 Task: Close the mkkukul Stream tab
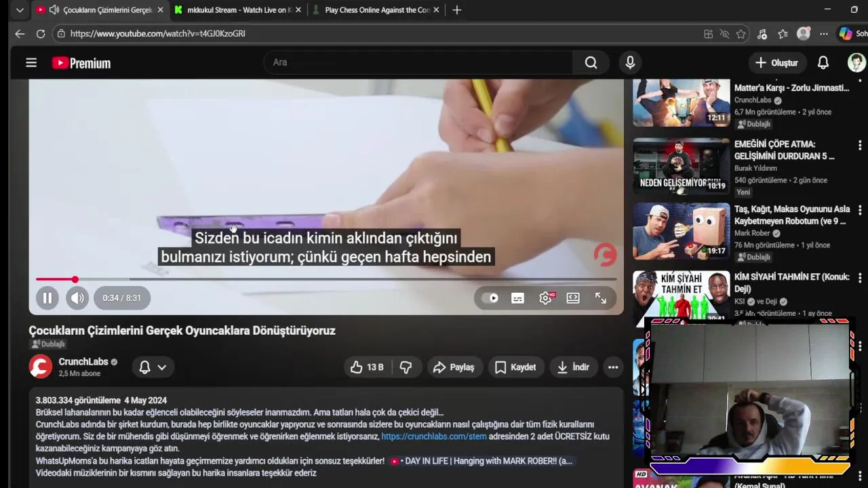(x=298, y=10)
